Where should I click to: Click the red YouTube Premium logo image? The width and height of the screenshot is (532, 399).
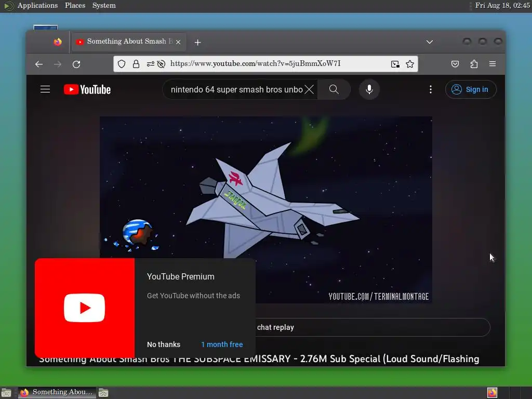[x=85, y=308]
